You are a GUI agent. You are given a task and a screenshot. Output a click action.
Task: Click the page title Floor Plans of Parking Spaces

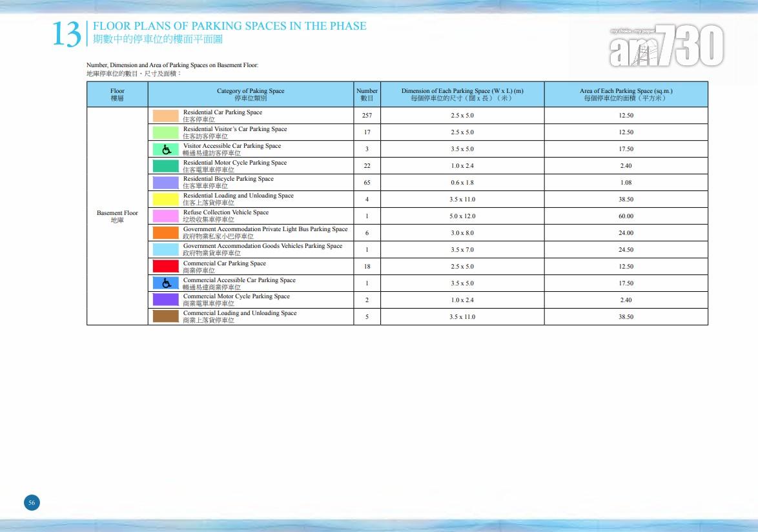coord(229,26)
